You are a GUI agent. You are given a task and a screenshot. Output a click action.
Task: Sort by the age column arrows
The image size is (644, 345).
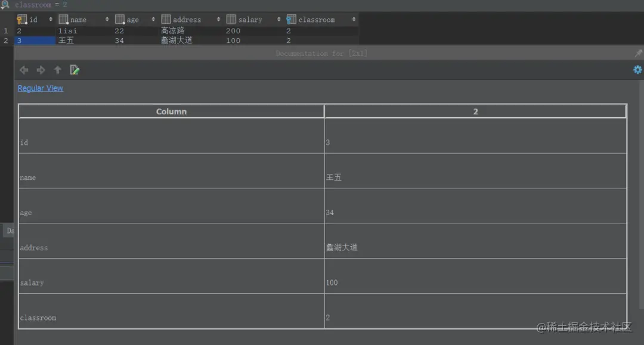click(153, 19)
